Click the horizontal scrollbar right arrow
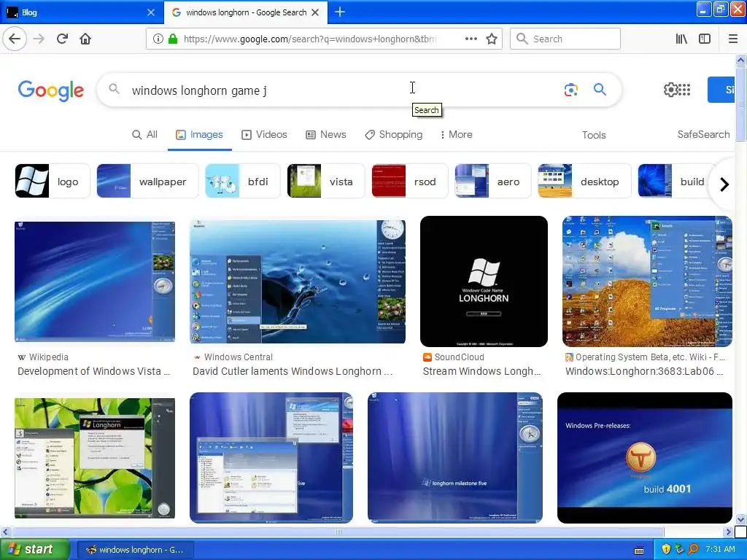 [x=728, y=532]
